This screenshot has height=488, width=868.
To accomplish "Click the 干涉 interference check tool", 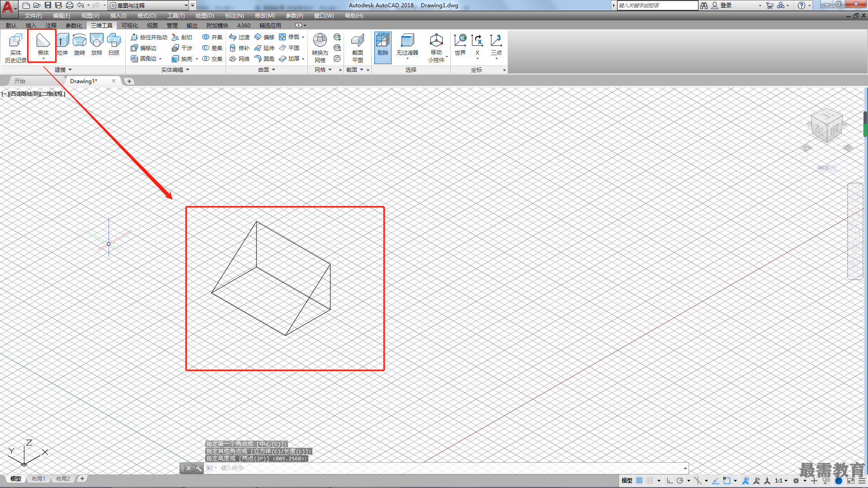I will 182,48.
